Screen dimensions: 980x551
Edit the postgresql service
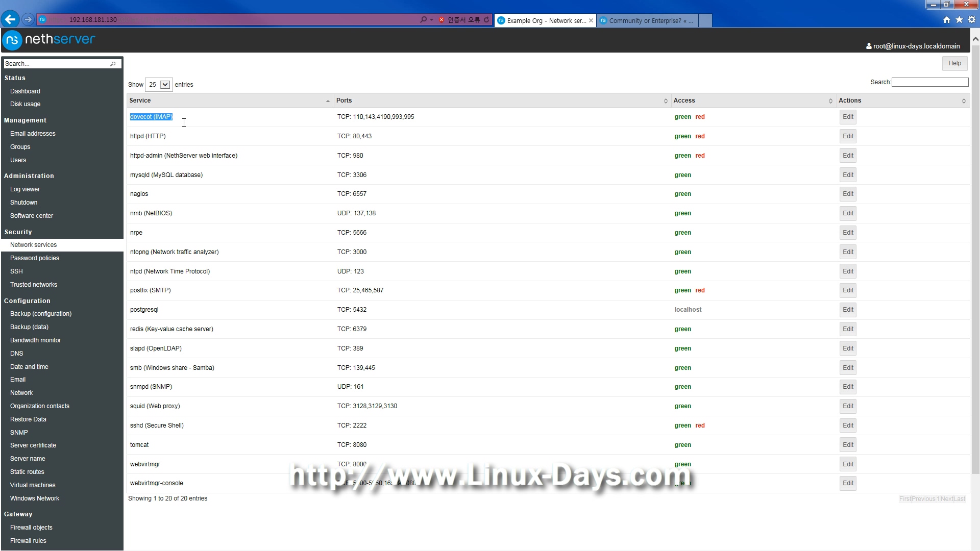(x=848, y=310)
